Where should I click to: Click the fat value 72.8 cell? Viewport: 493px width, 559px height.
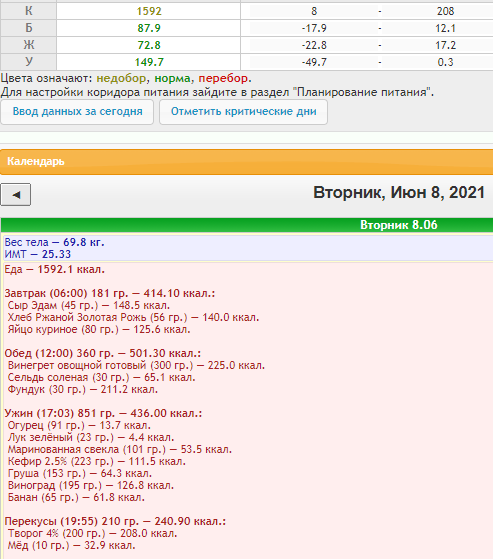(x=149, y=45)
